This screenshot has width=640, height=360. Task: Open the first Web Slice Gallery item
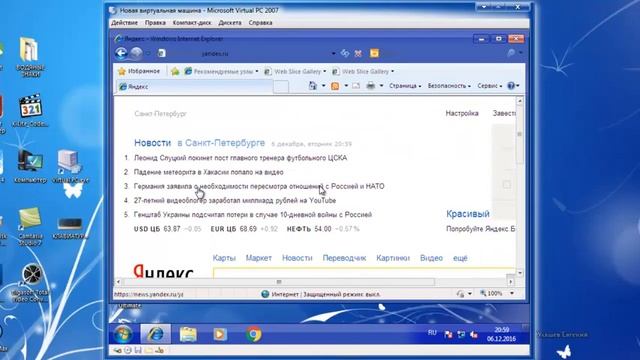(295, 71)
